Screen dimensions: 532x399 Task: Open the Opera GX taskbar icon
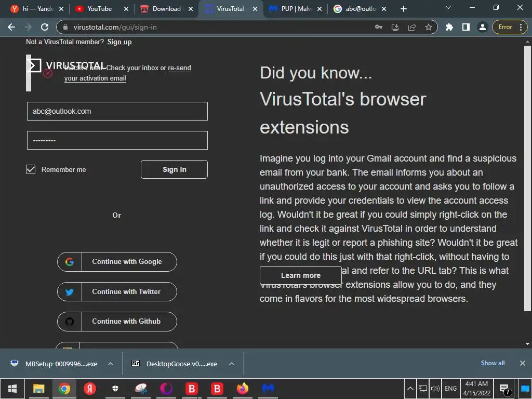[166, 389]
